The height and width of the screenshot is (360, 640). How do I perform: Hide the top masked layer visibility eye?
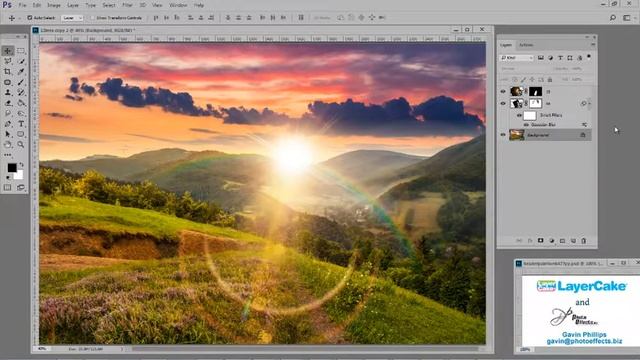[503, 91]
